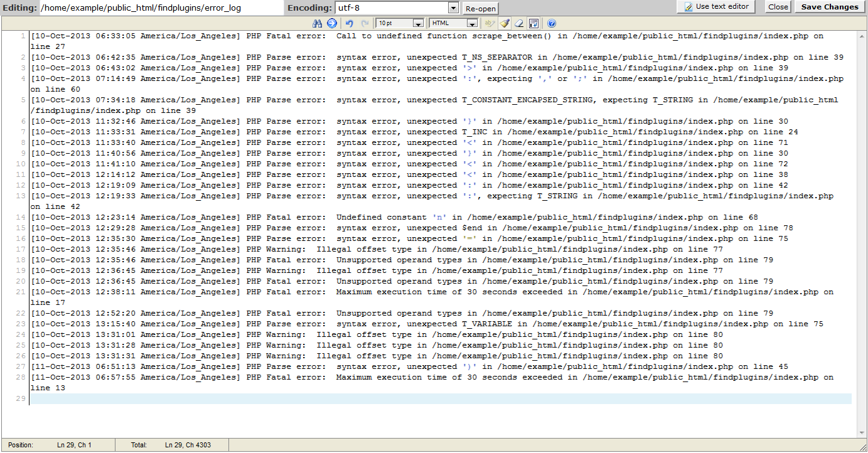Viewport: 868px width, 453px height.
Task: Click the Re-open button
Action: pos(480,8)
